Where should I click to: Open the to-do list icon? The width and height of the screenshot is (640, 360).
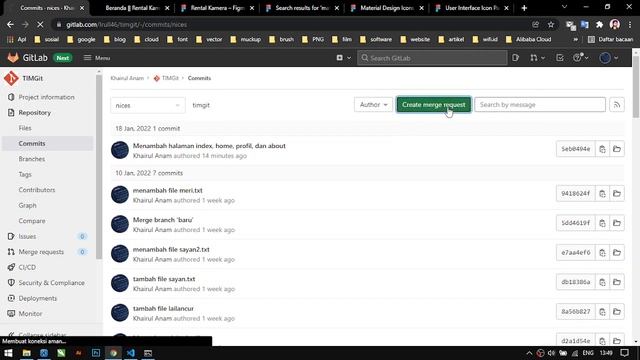[x=560, y=58]
